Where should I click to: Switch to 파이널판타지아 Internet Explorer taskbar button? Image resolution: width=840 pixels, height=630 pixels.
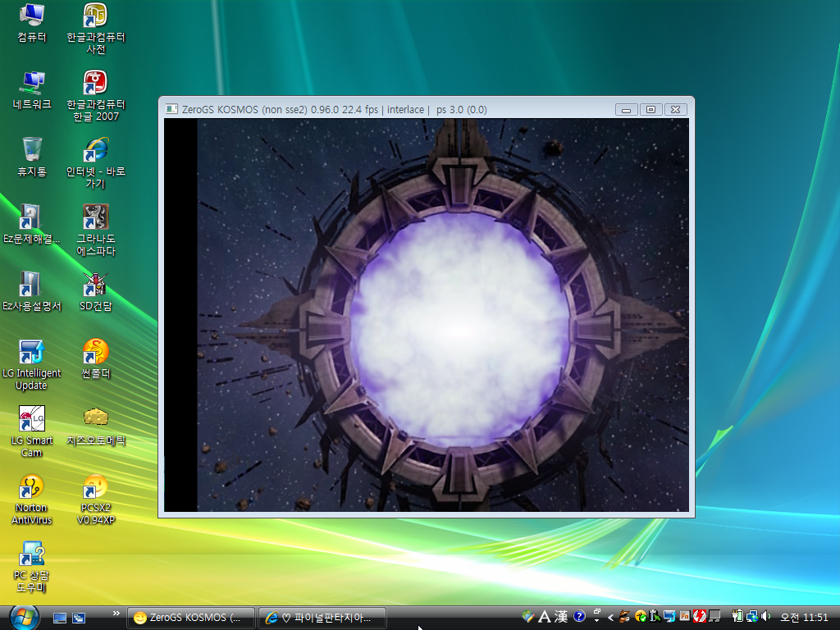click(322, 618)
